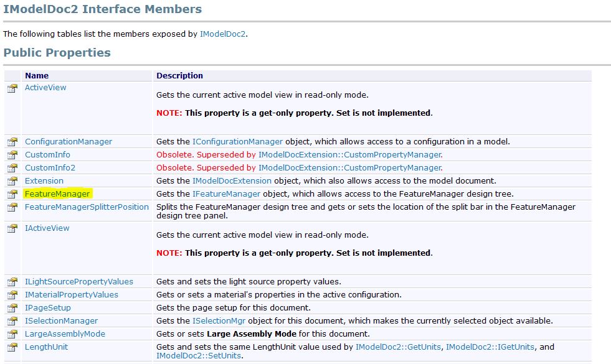Click the CustomInfo obsolete property link
This screenshot has height=364, width=611.
click(47, 155)
